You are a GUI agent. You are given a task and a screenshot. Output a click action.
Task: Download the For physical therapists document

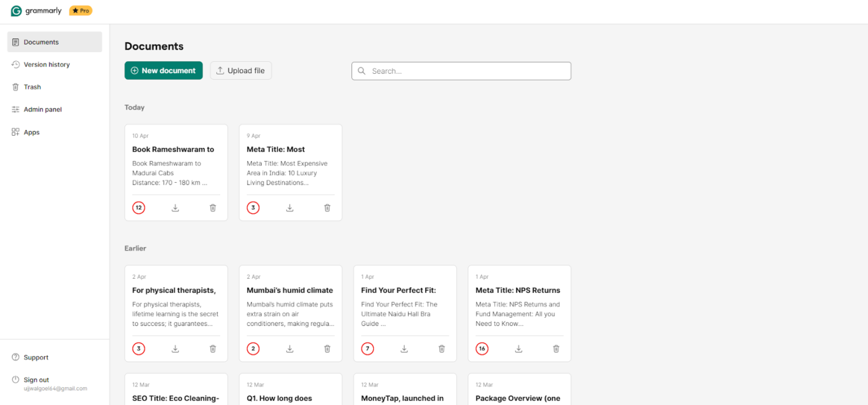pyautogui.click(x=175, y=349)
